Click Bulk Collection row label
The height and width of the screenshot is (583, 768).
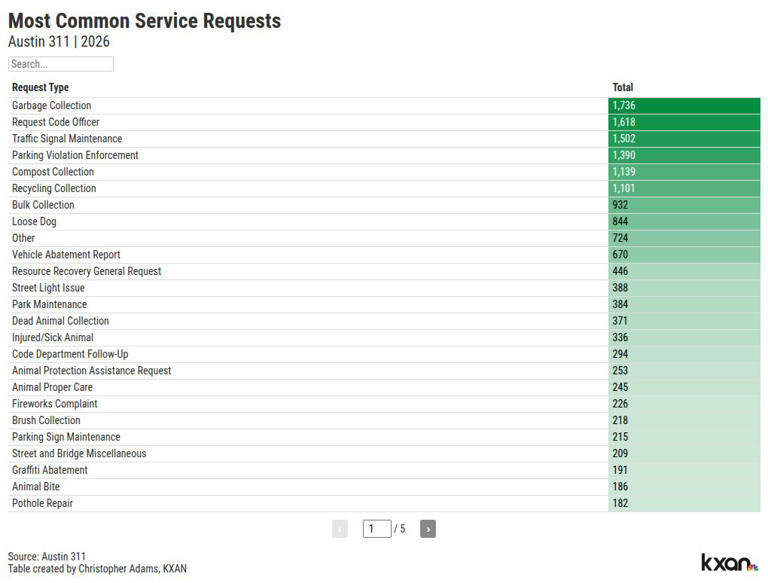coord(43,205)
